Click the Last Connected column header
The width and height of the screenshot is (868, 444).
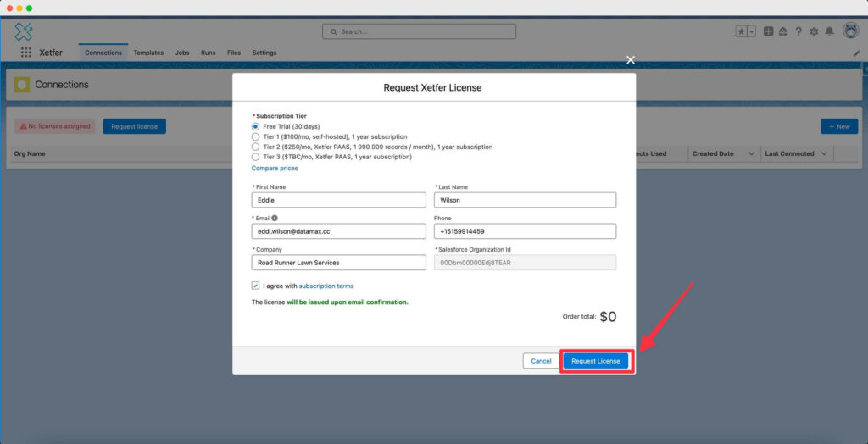(x=789, y=153)
